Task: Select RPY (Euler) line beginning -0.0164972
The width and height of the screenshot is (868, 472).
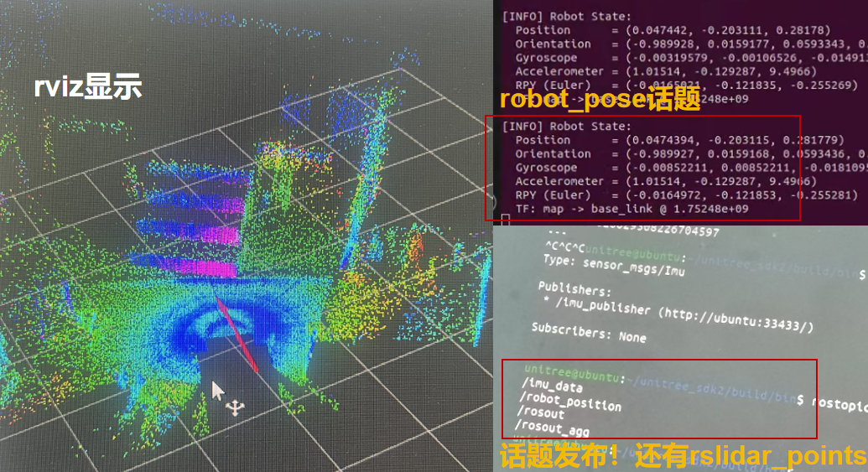Action: (686, 195)
